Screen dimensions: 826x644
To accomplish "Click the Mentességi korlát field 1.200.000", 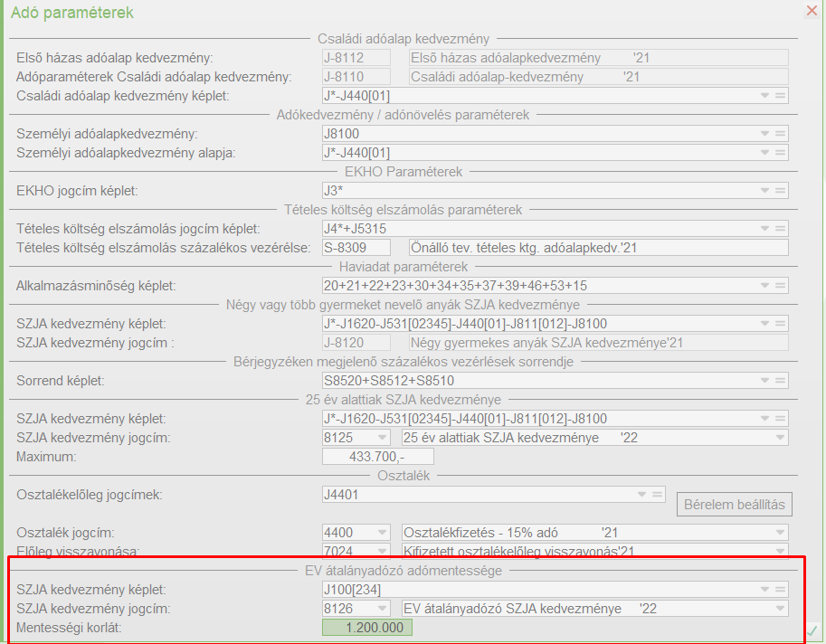I will click(367, 628).
